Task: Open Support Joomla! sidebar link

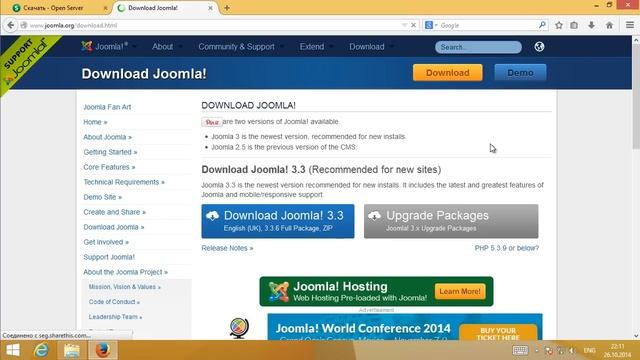Action: point(109,257)
